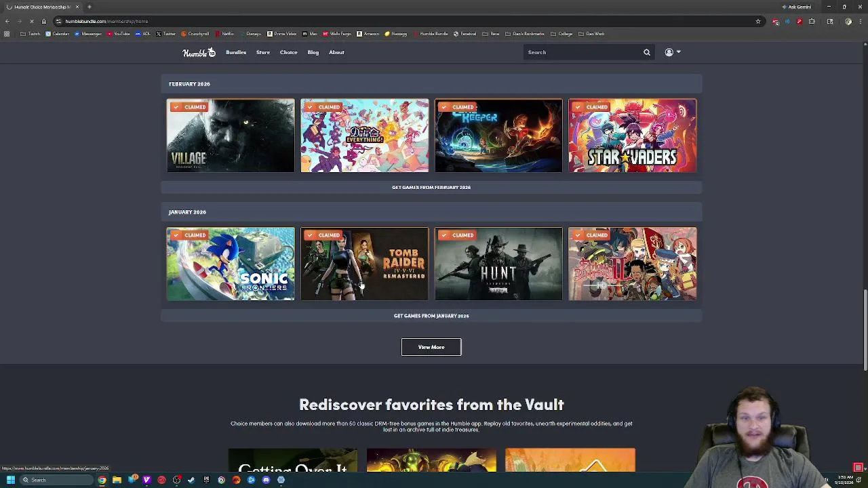The height and width of the screenshot is (488, 868).
Task: Open the Windows Start menu
Action: (x=10, y=480)
